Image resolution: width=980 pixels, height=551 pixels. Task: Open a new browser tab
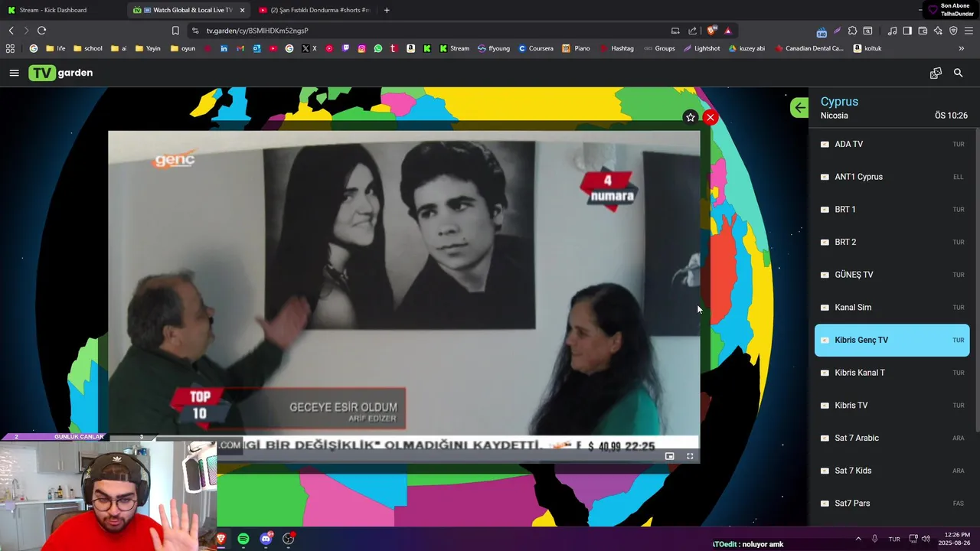coord(387,10)
